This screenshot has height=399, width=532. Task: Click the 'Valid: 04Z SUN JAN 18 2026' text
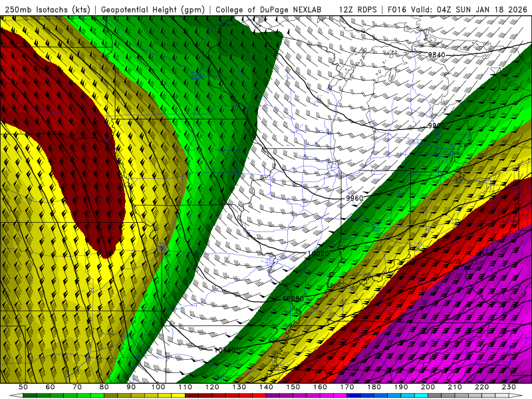click(x=469, y=10)
